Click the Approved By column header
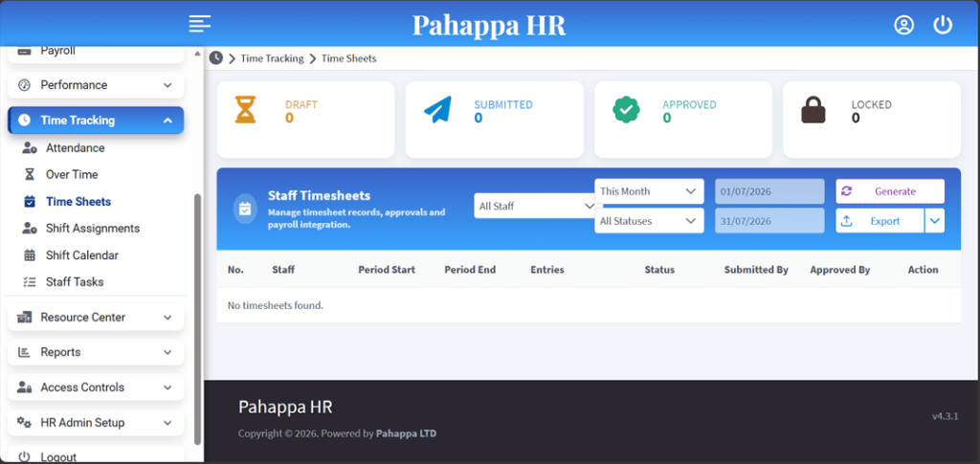Viewport: 980px width, 464px height. [x=840, y=270]
